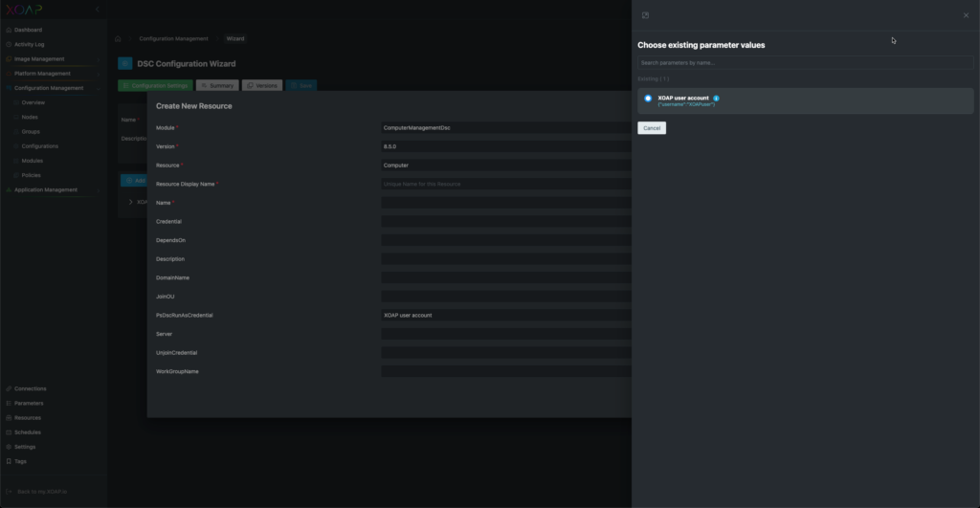The image size is (980, 508).
Task: Click the UnjoinCredential input field
Action: (506, 352)
